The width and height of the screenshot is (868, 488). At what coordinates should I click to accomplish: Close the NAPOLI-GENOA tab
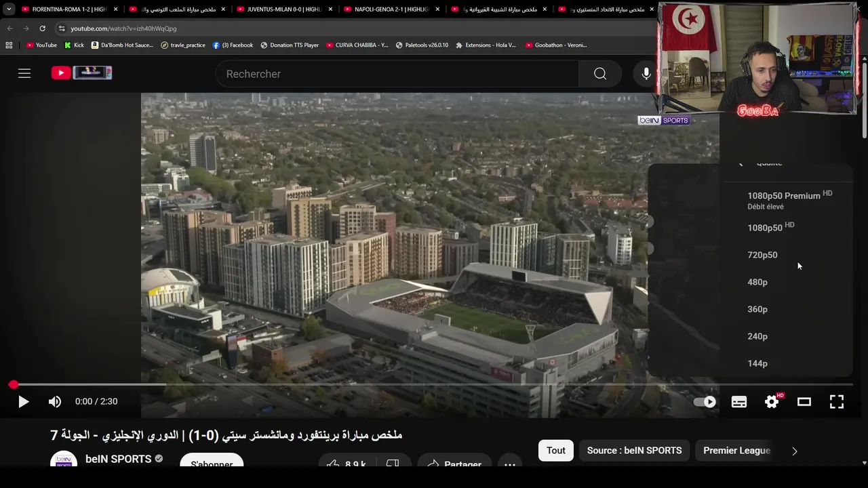[x=437, y=9]
